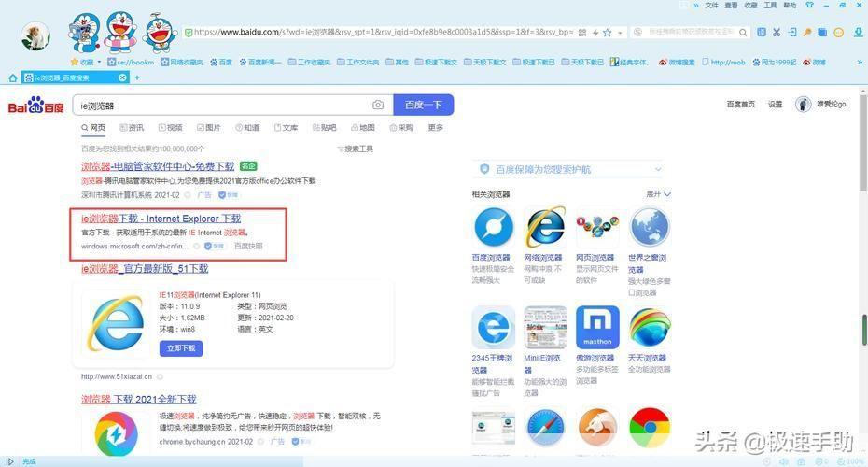868x467 pixels.
Task: Switch to the 文库 search tab
Action: 286,127
